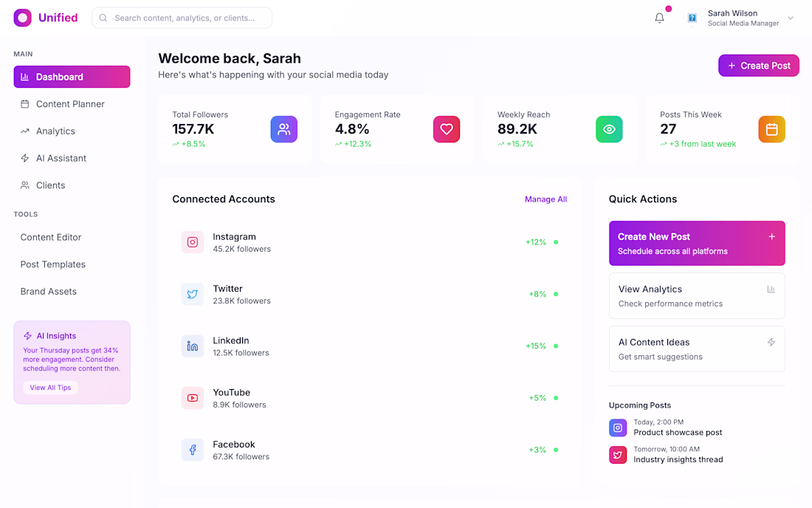Click the Unified logo icon
Image resolution: width=812 pixels, height=508 pixels.
[22, 18]
